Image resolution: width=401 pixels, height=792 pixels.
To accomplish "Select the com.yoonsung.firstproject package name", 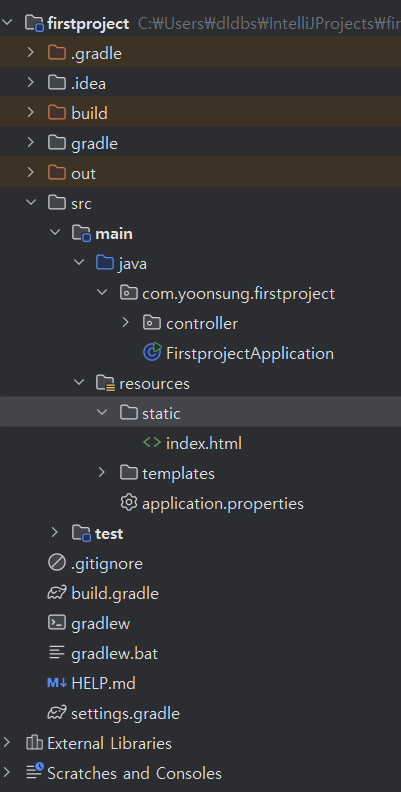I will pos(238,293).
